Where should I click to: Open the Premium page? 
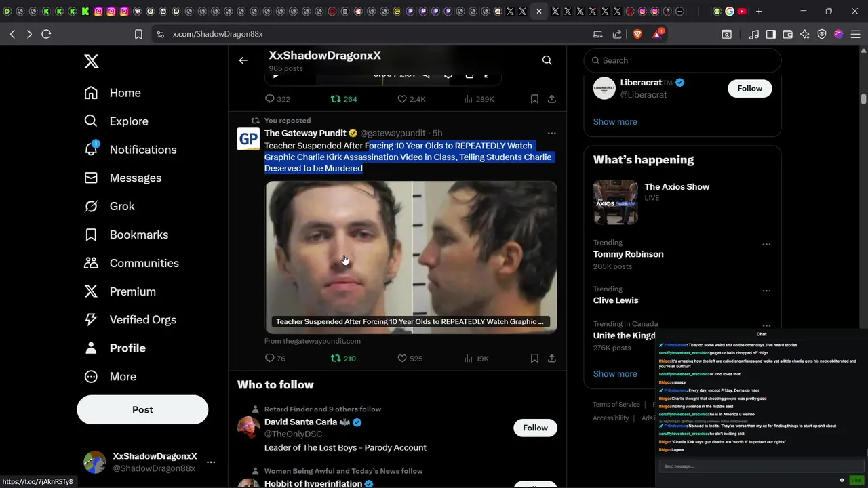tap(120, 291)
